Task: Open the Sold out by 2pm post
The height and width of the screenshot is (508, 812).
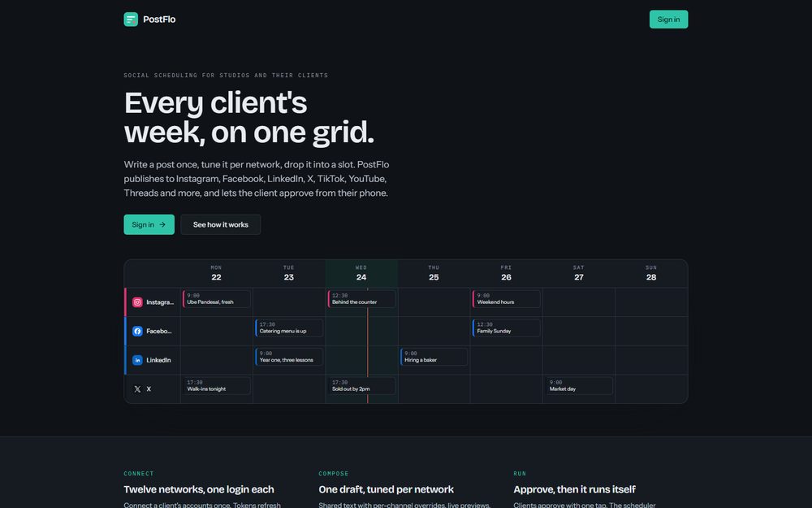Action: 361,386
